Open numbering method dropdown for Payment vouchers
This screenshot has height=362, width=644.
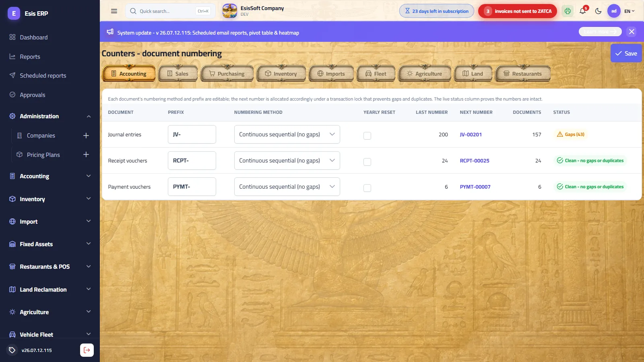tap(287, 187)
